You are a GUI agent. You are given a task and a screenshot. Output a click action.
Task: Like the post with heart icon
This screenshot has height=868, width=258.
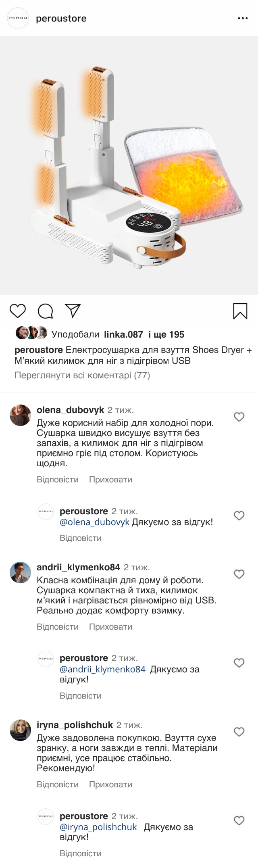[x=17, y=311]
